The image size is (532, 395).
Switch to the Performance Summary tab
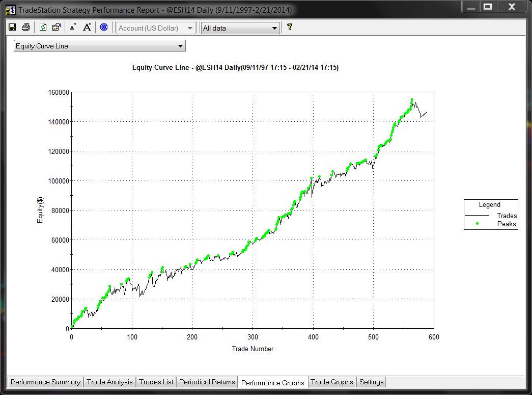(45, 382)
